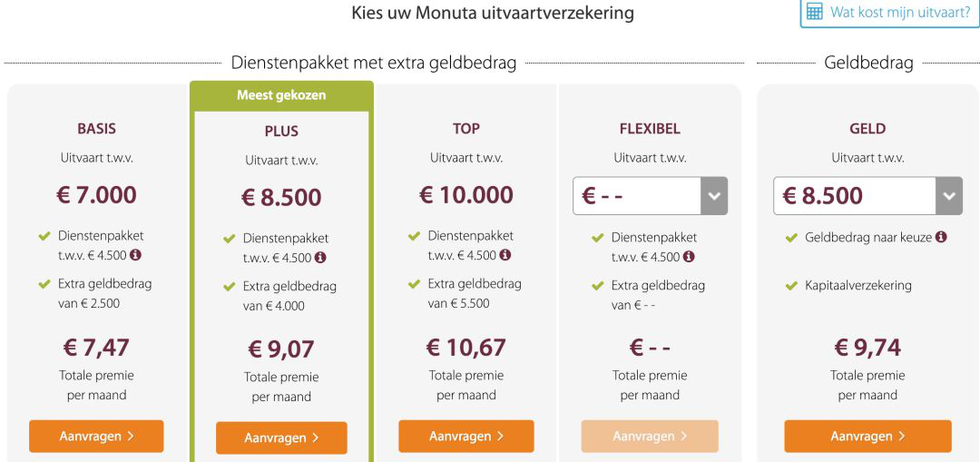Click the info icon in FLEXIBEL Dienstenpakket
This screenshot has width=980, height=462.
pyautogui.click(x=689, y=257)
